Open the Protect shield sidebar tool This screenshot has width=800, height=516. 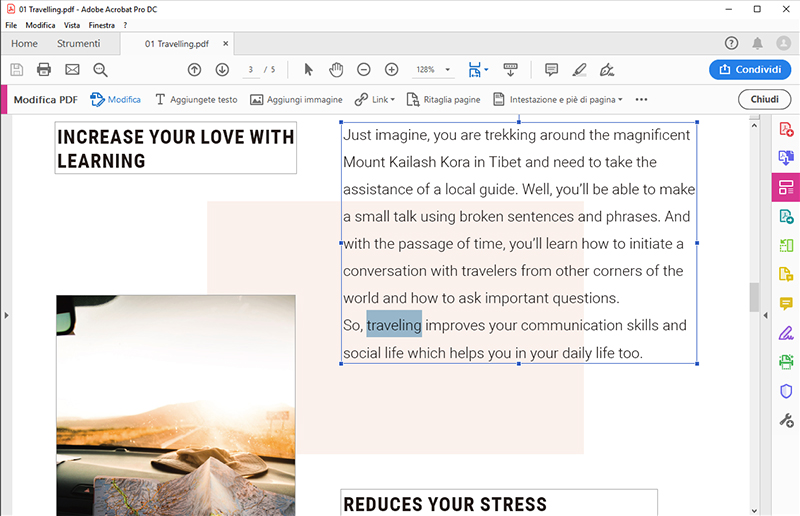click(786, 391)
